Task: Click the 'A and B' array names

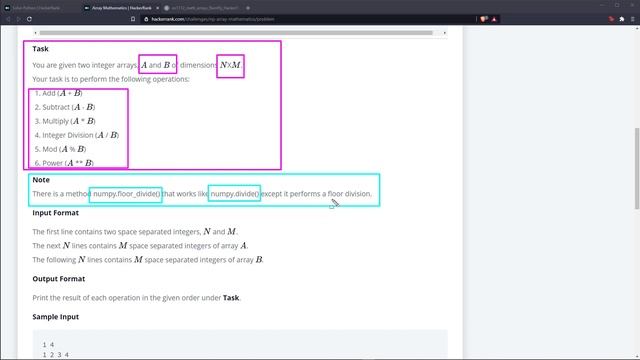Action: 156,65
